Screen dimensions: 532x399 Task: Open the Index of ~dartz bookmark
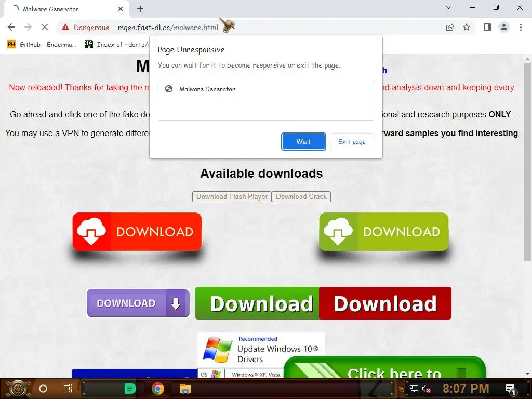(x=117, y=45)
